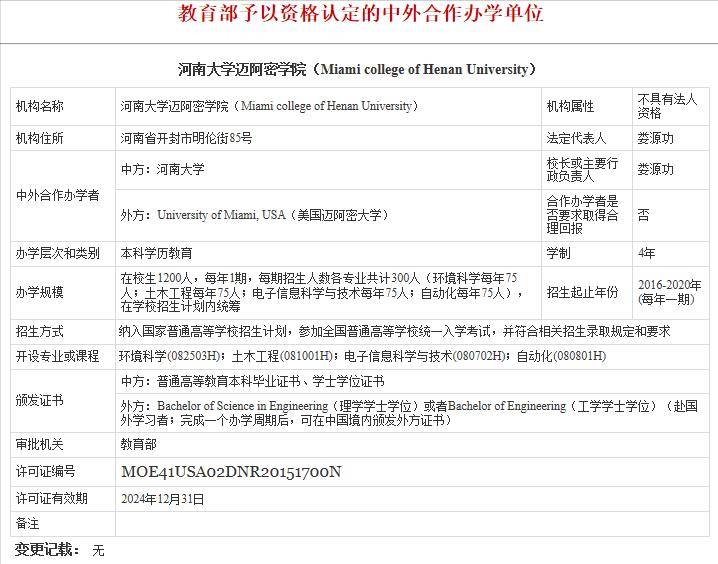Select the value 4年
Image resolution: width=718 pixels, height=564 pixels.
(646, 253)
